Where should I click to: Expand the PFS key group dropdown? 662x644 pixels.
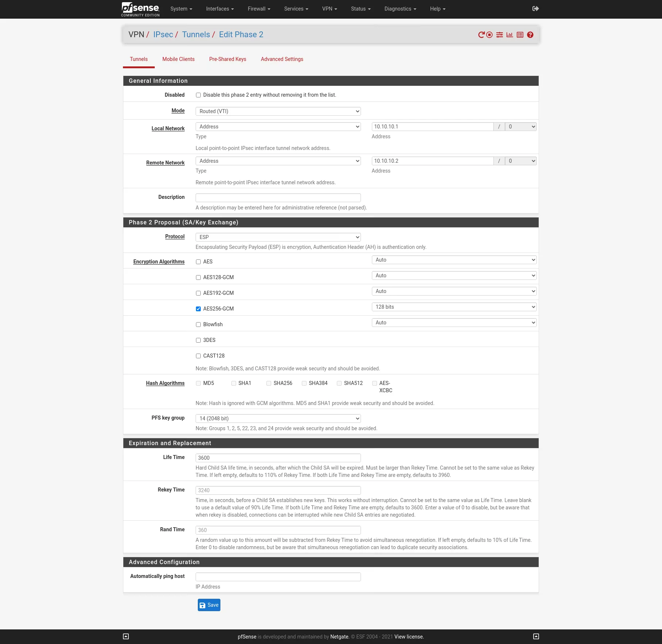278,419
